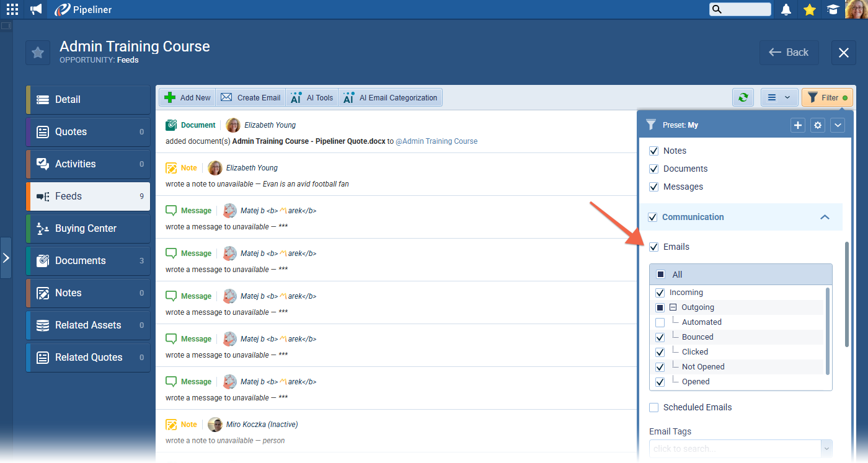
Task: Click inside the global search field
Action: click(742, 9)
